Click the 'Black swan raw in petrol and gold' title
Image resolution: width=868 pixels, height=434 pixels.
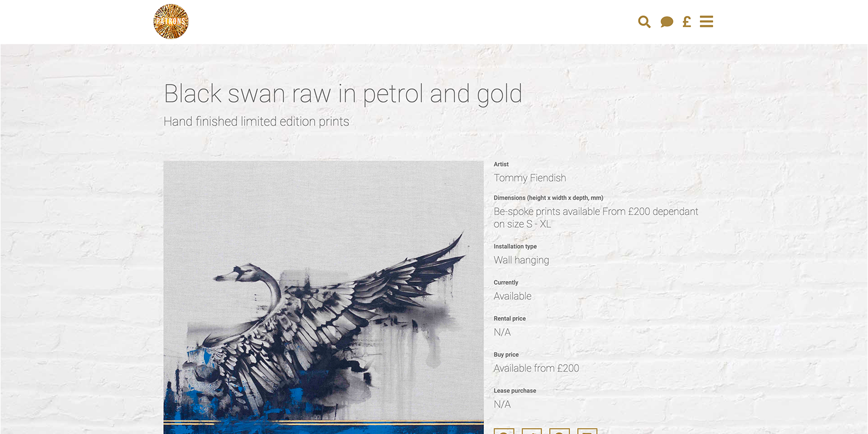point(343,93)
